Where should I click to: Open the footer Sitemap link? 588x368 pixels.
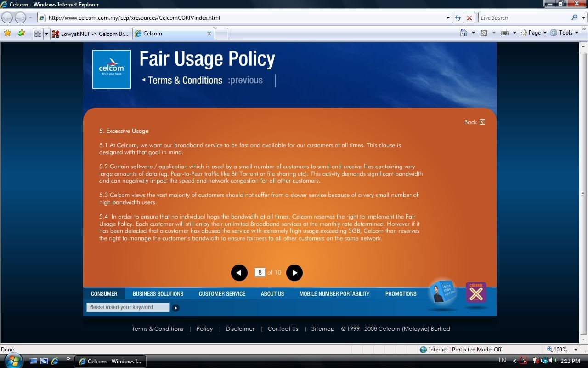(323, 329)
